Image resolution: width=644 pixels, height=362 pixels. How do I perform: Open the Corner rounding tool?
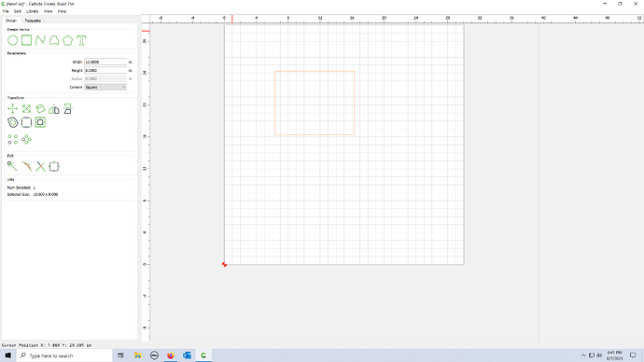tap(27, 122)
